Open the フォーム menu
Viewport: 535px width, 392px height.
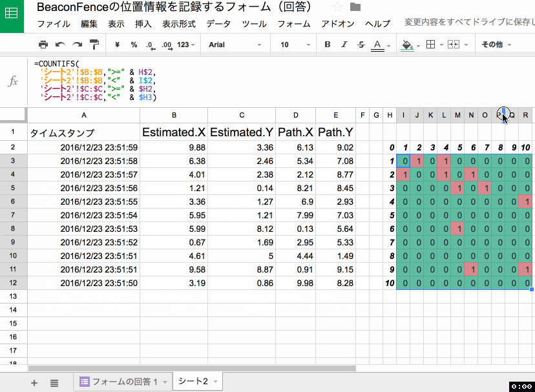[294, 24]
